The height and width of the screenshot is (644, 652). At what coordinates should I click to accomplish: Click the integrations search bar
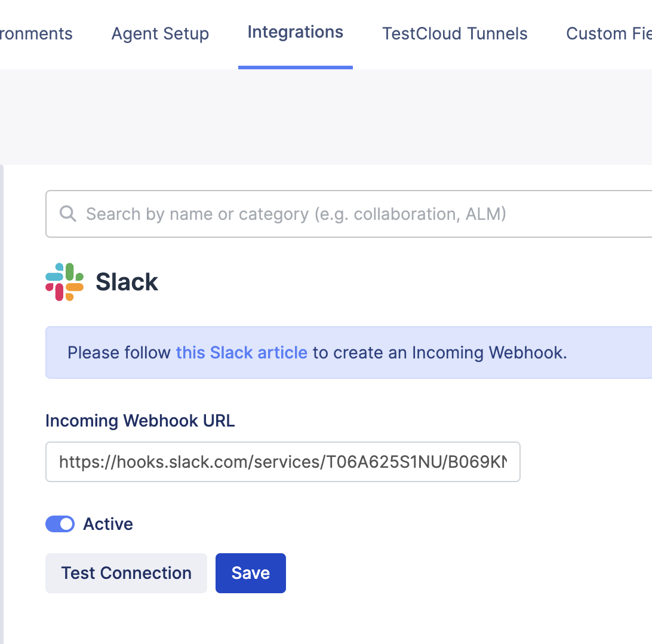coord(299,213)
